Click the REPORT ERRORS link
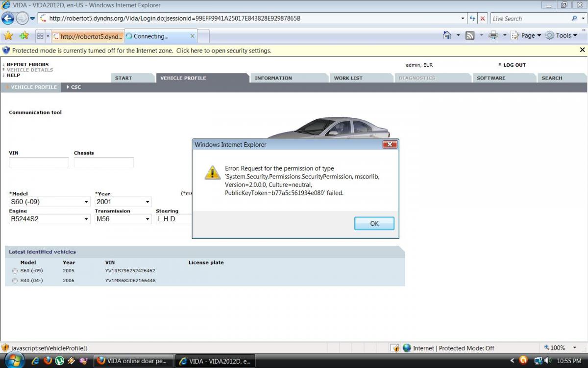The width and height of the screenshot is (588, 368). pyautogui.click(x=28, y=65)
